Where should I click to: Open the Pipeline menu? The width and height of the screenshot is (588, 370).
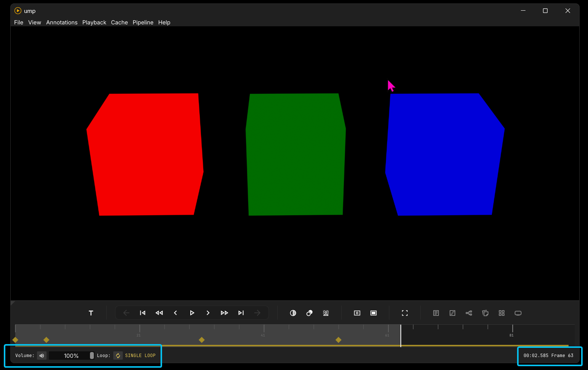pyautogui.click(x=143, y=22)
